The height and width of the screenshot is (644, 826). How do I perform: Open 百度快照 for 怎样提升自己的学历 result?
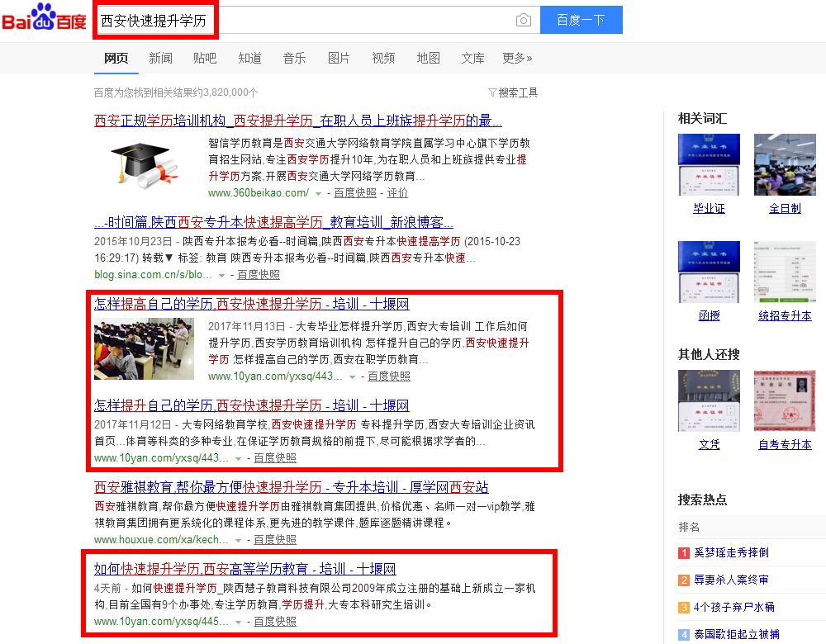click(275, 458)
